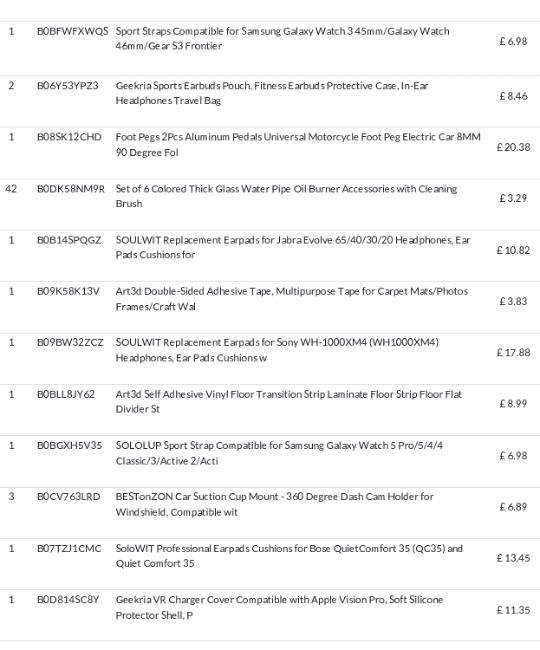Click quantity 3 in the B0CV763LRD row
Image resolution: width=540 pixels, height=650 pixels.
point(11,496)
